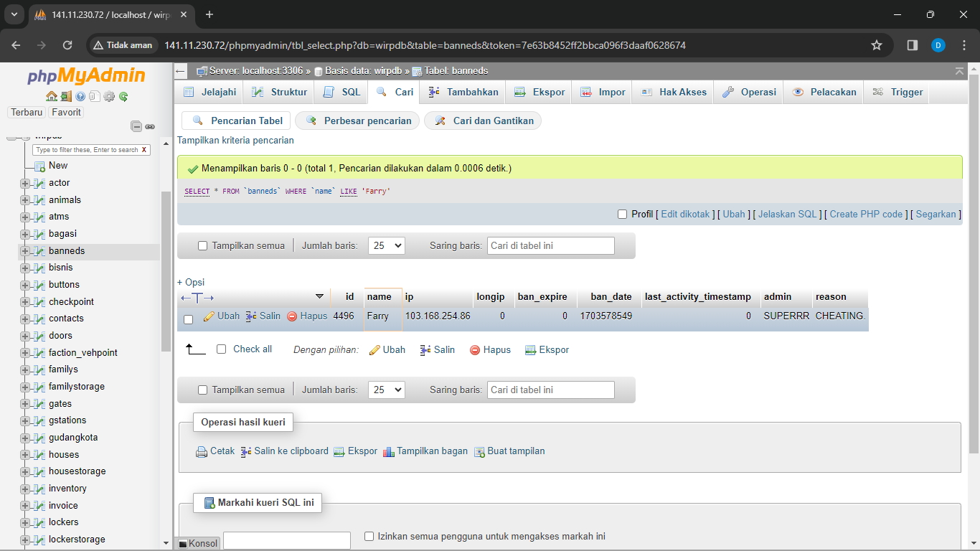This screenshot has width=980, height=551.
Task: Open the navigation panel settings gear
Action: tap(109, 96)
